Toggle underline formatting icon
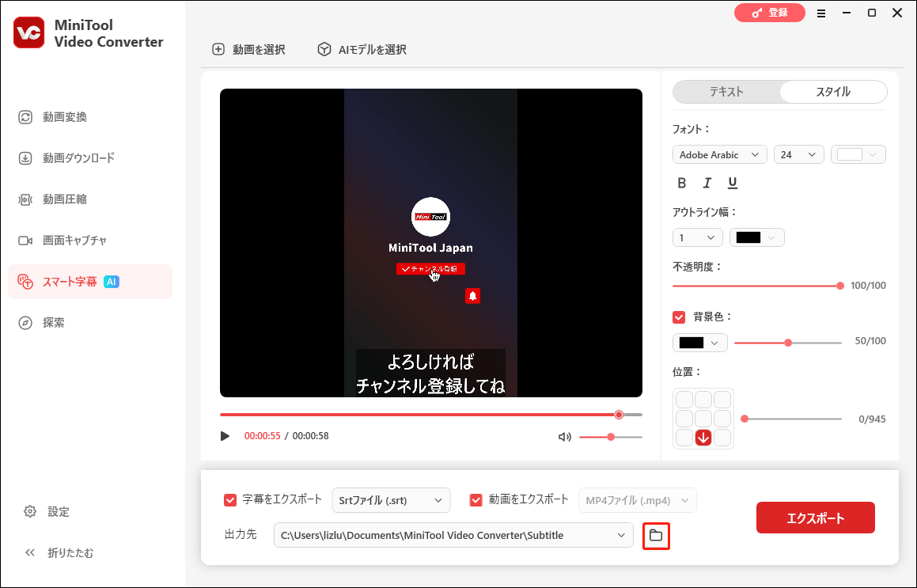The width and height of the screenshot is (917, 588). tap(732, 183)
